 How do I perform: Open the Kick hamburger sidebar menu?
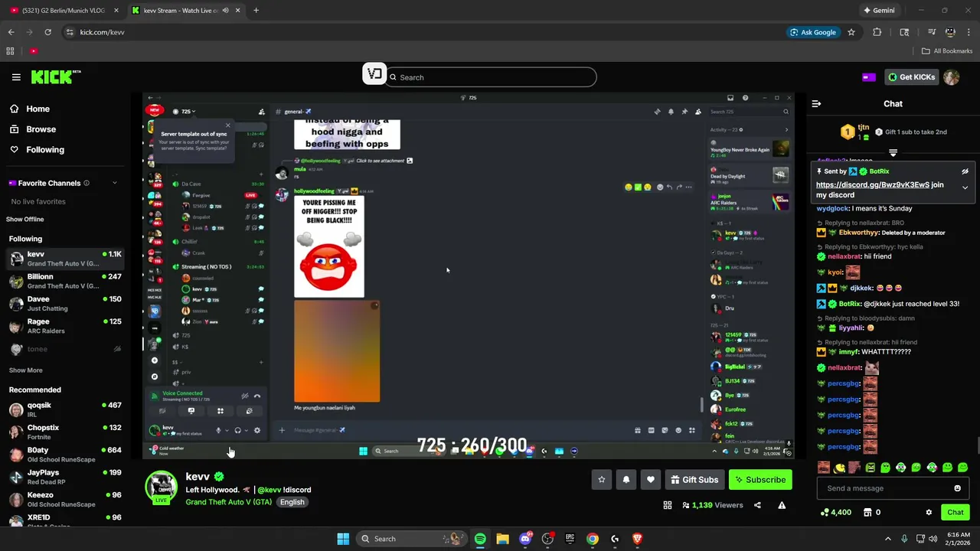pos(16,77)
